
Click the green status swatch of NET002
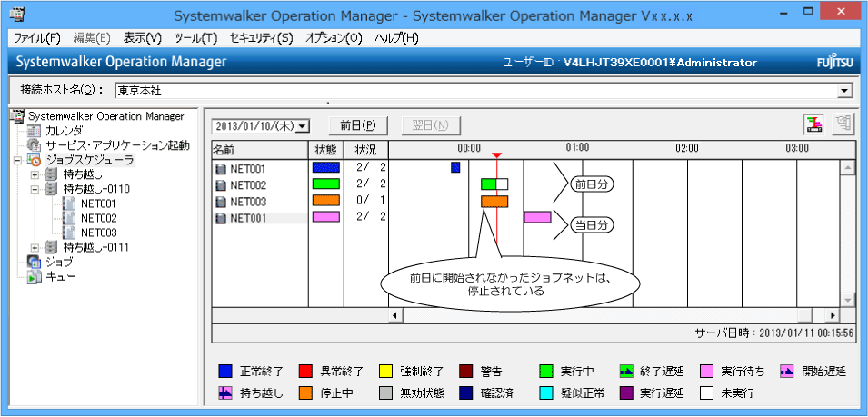coord(325,184)
